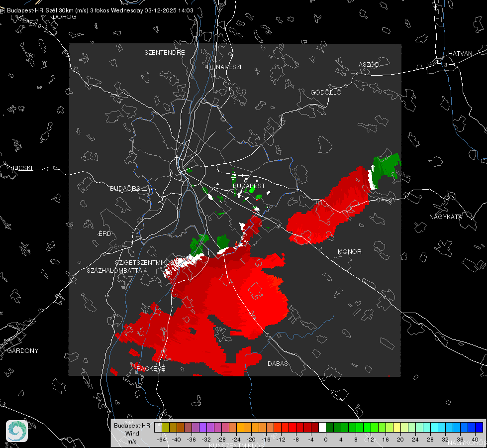Select the positive 16 legend tick value
Screen dimensions: 487x448
click(386, 440)
